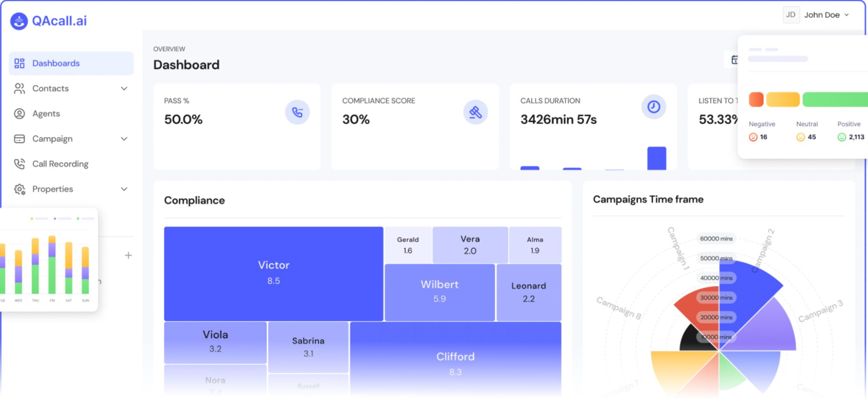
Task: Open the Call Recording menu item
Action: tap(71, 164)
